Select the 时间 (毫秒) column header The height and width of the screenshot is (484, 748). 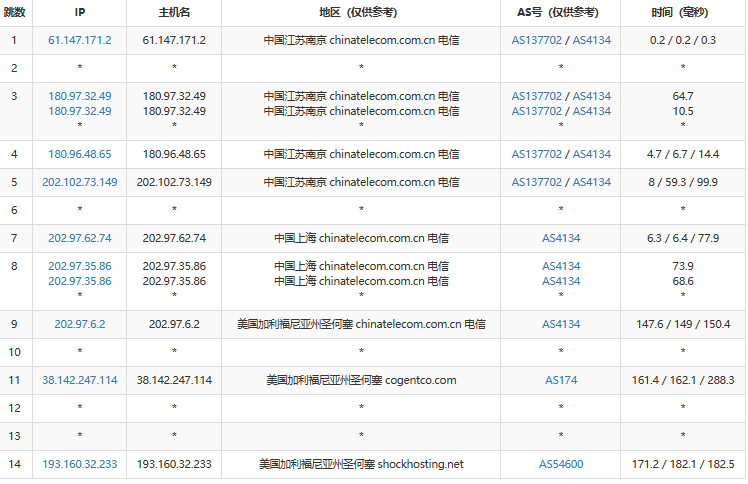pos(680,12)
